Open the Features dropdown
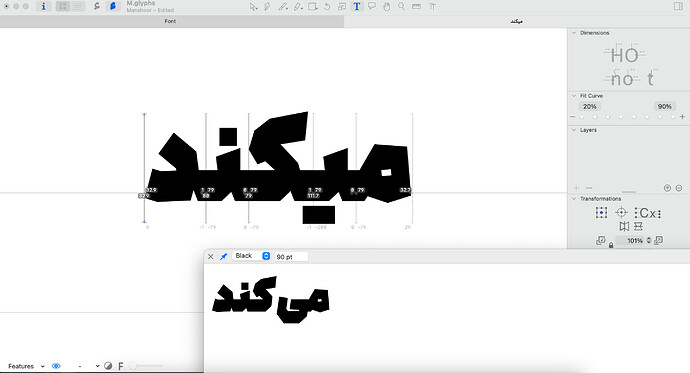Image resolution: width=690 pixels, height=373 pixels. pos(26,366)
